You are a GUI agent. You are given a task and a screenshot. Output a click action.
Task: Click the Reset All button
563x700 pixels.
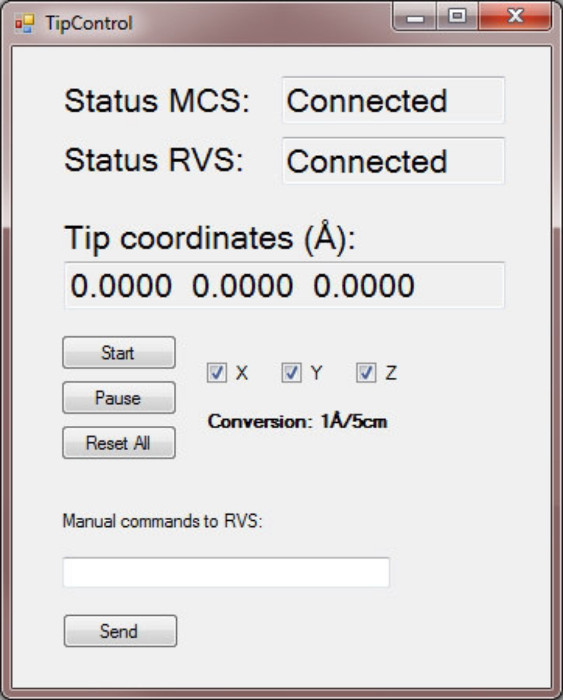tap(119, 443)
